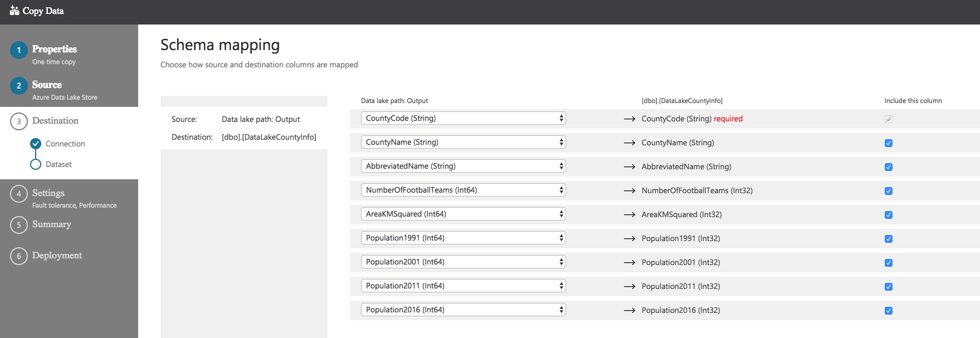980x338 pixels.
Task: Click the Connection checkmark step icon
Action: coord(36,144)
